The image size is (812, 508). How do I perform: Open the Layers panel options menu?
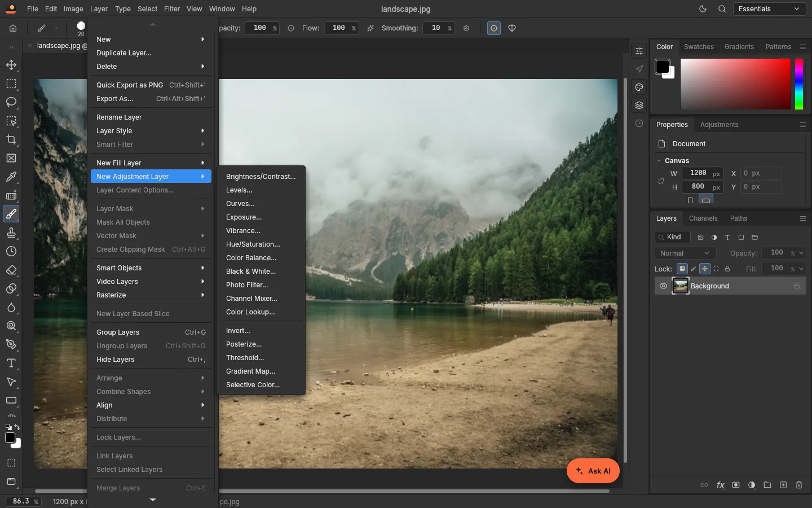[803, 218]
